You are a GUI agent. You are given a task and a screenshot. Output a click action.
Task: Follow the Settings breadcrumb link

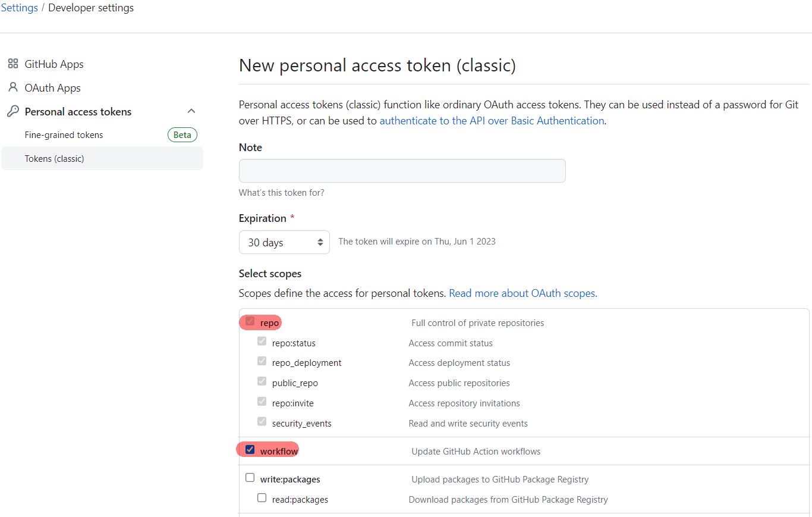(20, 8)
